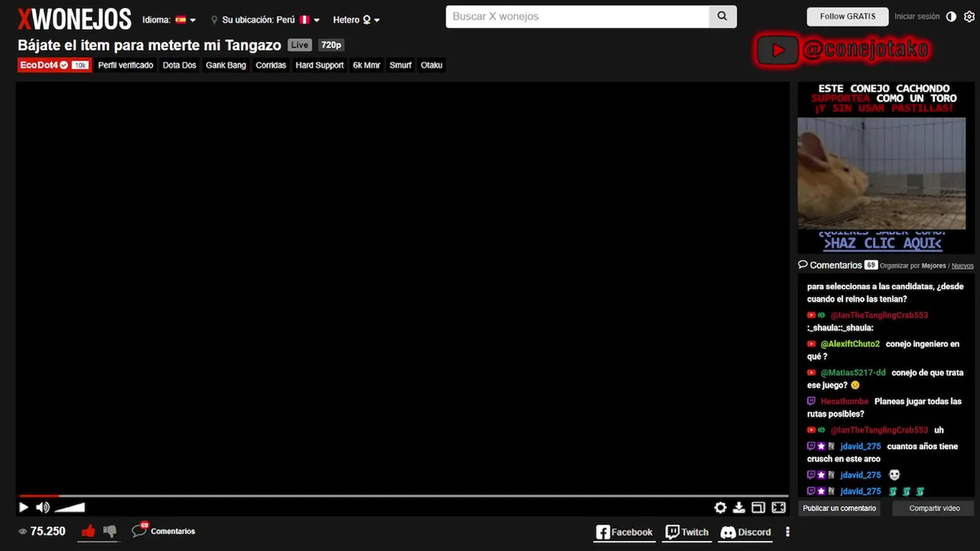Select the 720p quality badge
The height and width of the screenshot is (551, 980).
pyautogui.click(x=332, y=45)
